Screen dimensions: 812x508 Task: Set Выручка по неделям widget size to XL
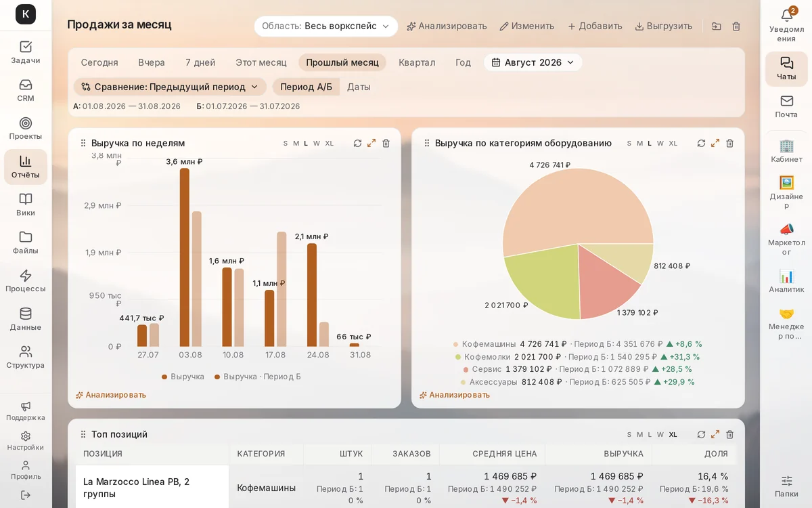point(330,143)
